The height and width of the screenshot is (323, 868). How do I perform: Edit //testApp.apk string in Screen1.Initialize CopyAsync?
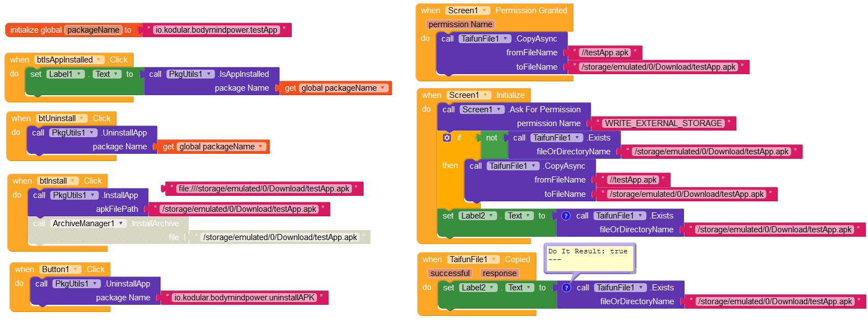pos(633,180)
